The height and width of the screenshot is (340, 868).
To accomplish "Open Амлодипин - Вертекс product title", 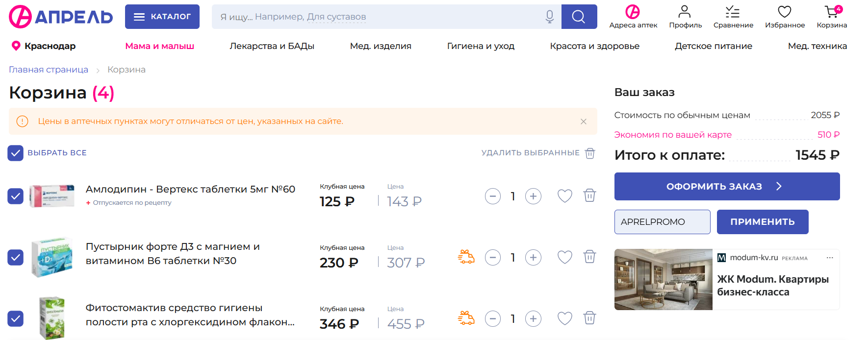I will pos(190,189).
